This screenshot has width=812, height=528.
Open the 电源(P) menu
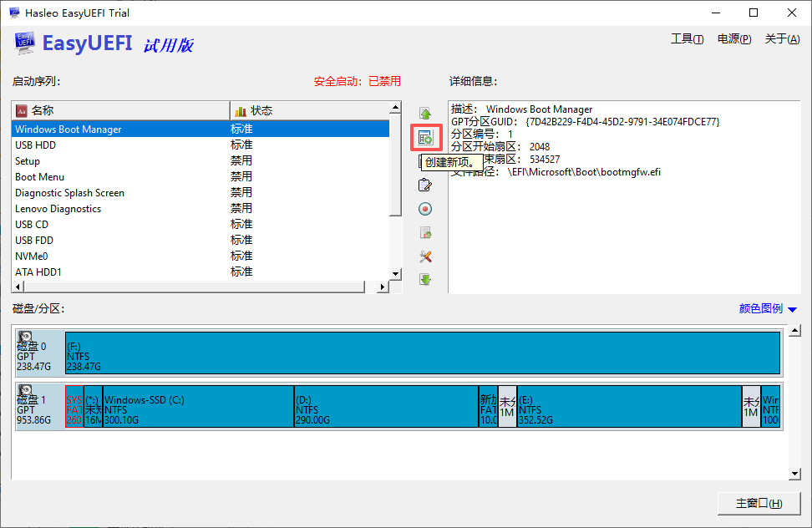[734, 38]
